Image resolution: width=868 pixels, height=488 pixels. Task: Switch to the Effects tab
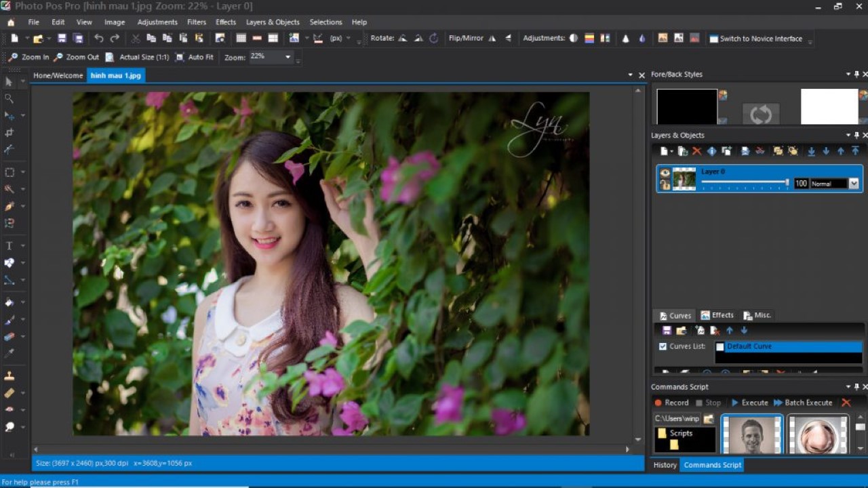click(717, 315)
